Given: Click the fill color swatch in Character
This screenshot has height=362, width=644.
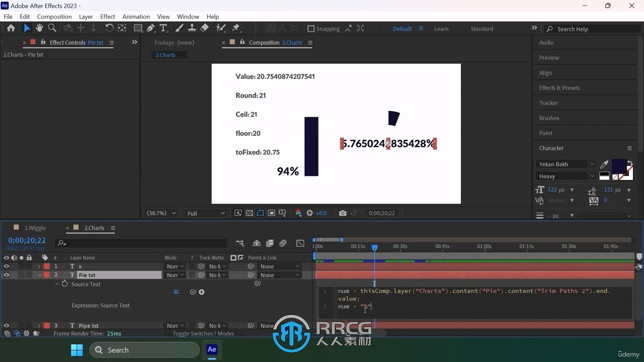Looking at the screenshot, I should 618,165.
